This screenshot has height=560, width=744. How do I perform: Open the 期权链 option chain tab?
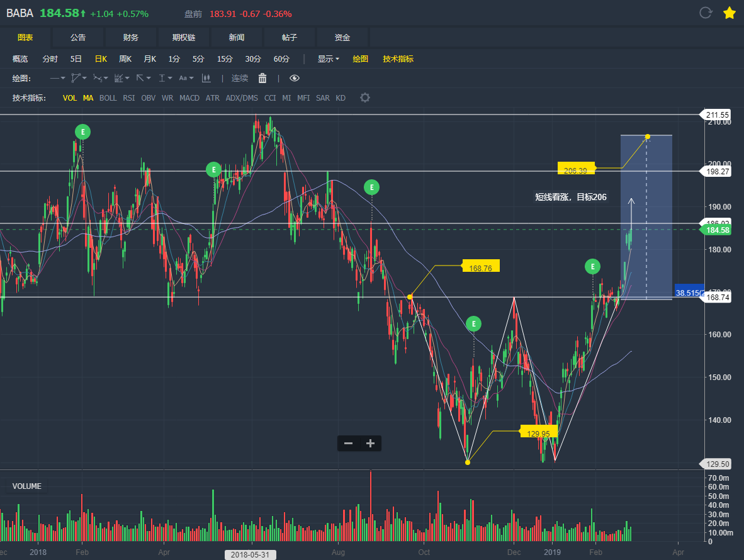pyautogui.click(x=184, y=38)
